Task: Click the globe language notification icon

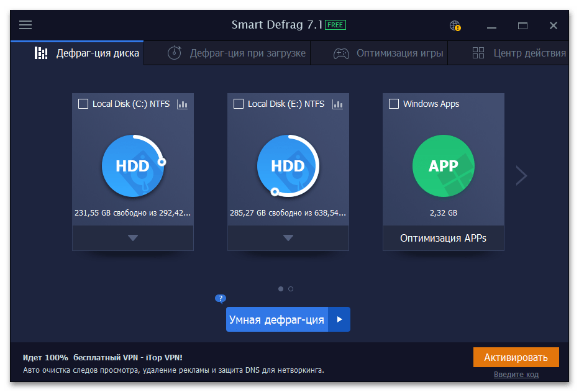Action: point(455,25)
